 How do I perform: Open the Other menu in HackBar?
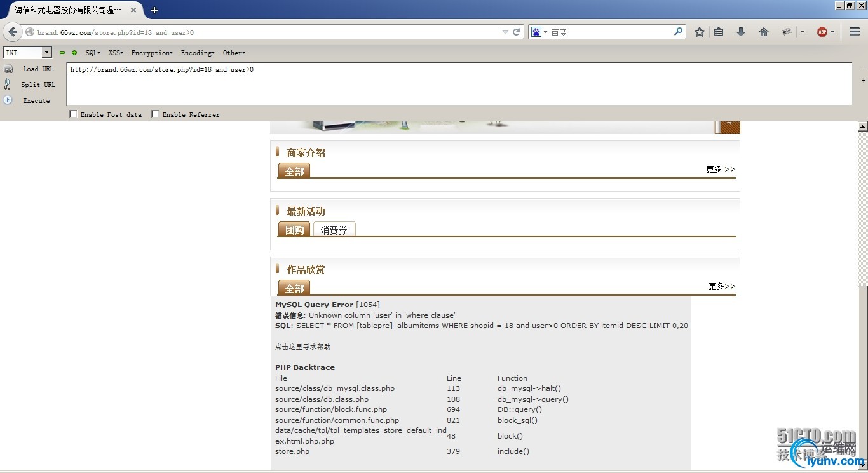coord(234,53)
